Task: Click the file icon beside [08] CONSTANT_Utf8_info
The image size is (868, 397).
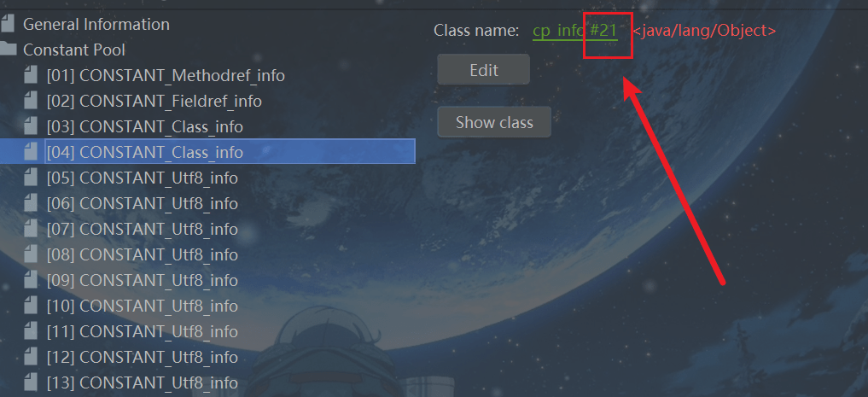Action: point(31,254)
